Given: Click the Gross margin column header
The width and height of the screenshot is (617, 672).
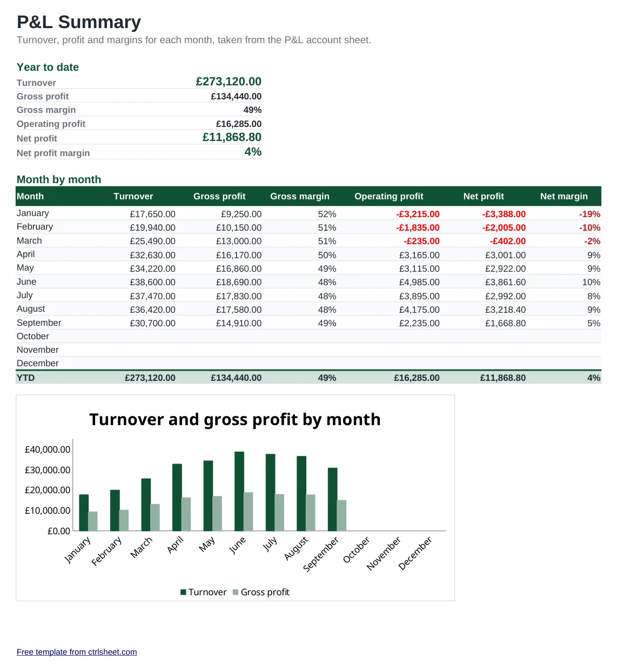Looking at the screenshot, I should pyautogui.click(x=300, y=196).
